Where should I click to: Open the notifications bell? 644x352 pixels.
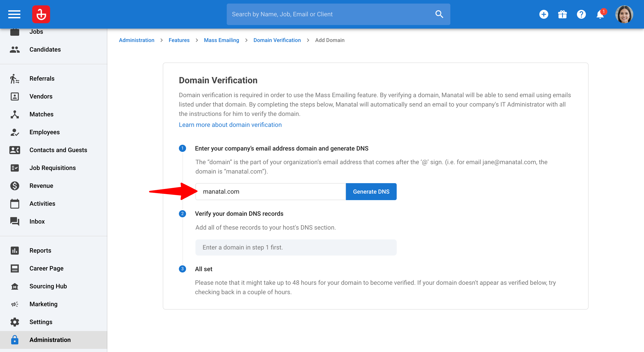600,14
